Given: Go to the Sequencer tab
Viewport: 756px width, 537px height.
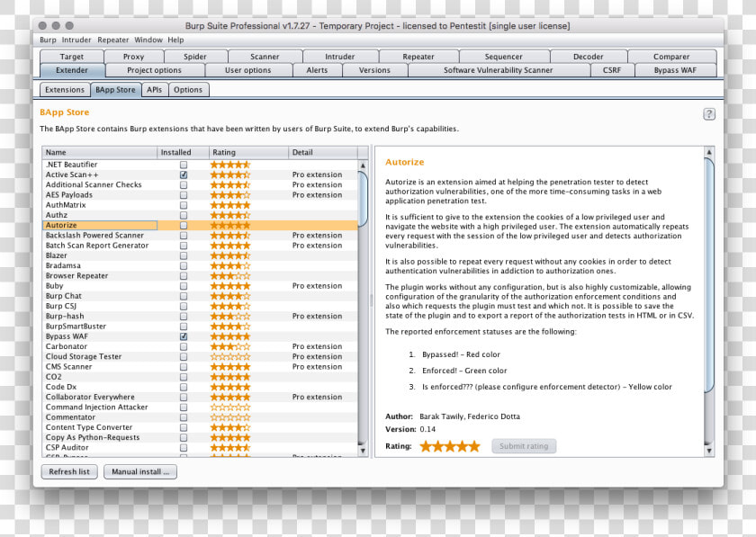Looking at the screenshot, I should pos(503,57).
